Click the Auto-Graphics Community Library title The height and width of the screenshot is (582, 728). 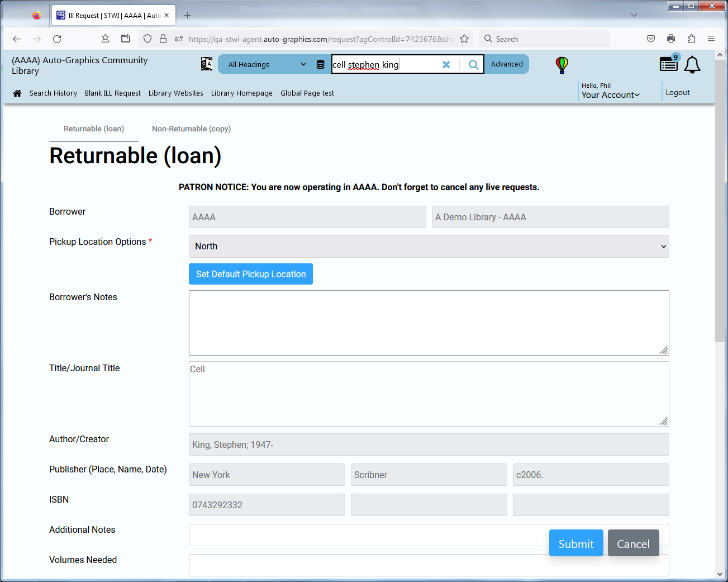(x=80, y=65)
